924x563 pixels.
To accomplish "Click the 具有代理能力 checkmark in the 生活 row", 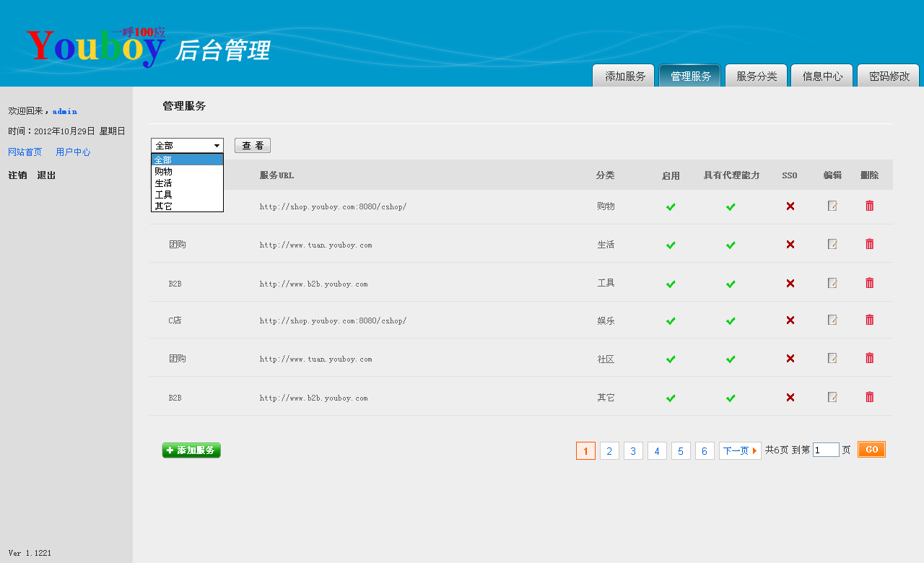I will point(731,245).
